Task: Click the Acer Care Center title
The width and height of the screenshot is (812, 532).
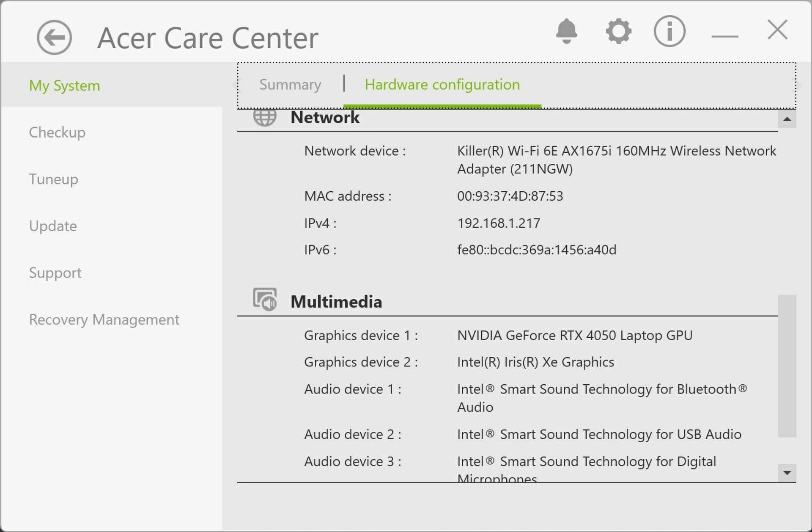Action: point(208,38)
